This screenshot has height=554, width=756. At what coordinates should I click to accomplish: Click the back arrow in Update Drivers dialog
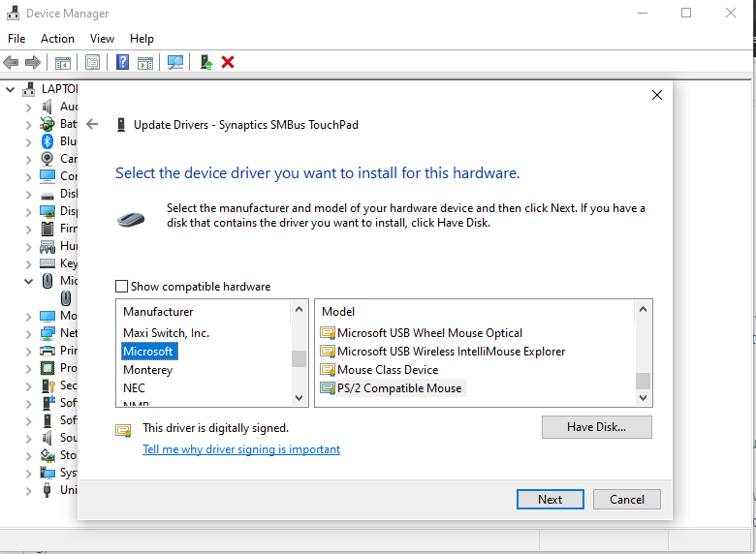92,124
